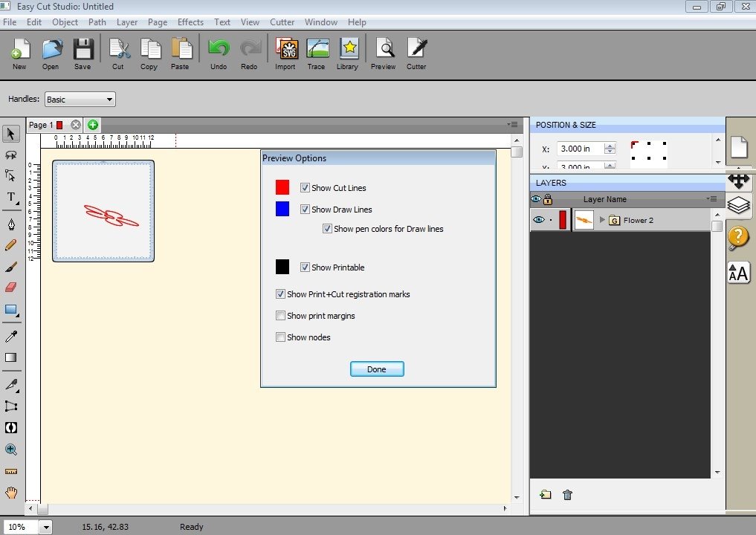Select the blue Rectangle shape tool
The image size is (756, 535).
[x=10, y=310]
